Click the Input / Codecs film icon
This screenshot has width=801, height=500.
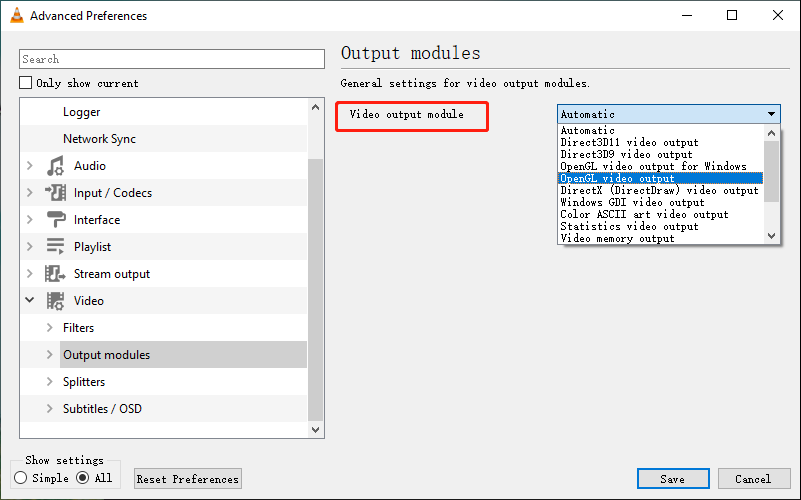tap(55, 193)
